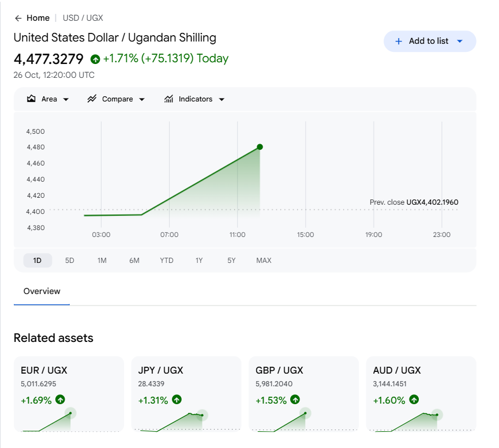Select the 5D time range
This screenshot has height=448, width=499.
pos(70,260)
